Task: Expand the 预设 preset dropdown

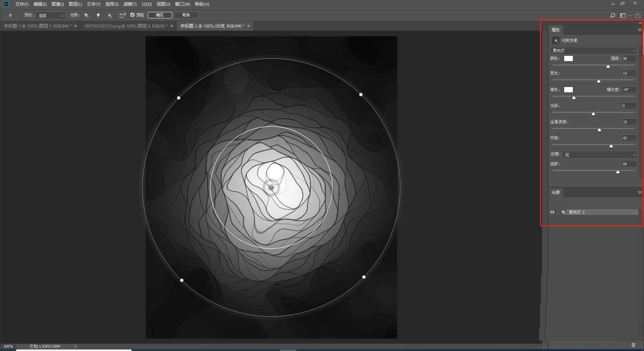Action: pyautogui.click(x=51, y=15)
